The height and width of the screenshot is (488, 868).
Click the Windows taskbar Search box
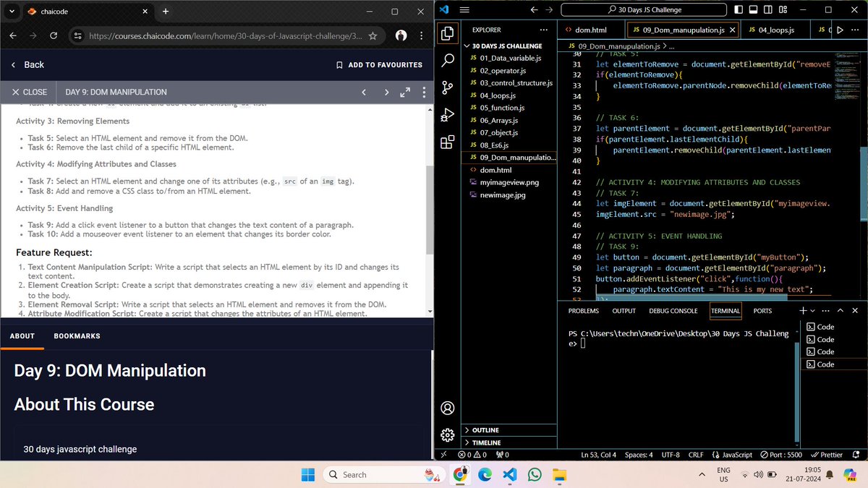pyautogui.click(x=383, y=475)
